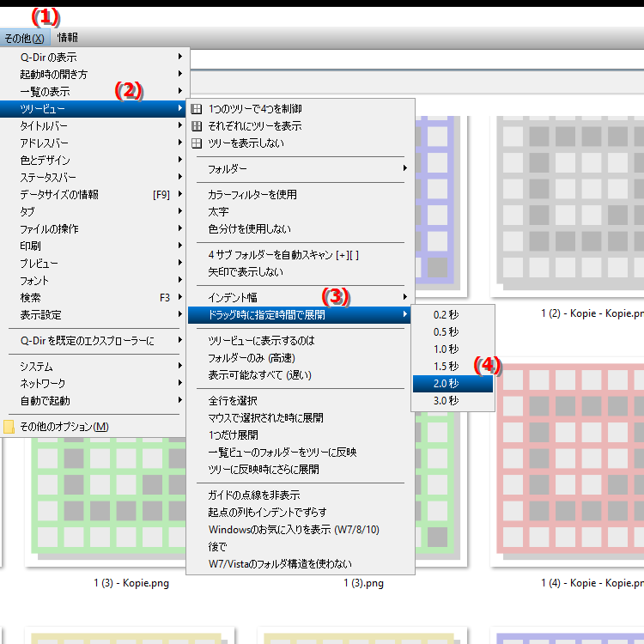Screen dimensions: 644x644
Task: Click the 1つのツリーで4つを制御 layout icon
Action: tap(197, 109)
